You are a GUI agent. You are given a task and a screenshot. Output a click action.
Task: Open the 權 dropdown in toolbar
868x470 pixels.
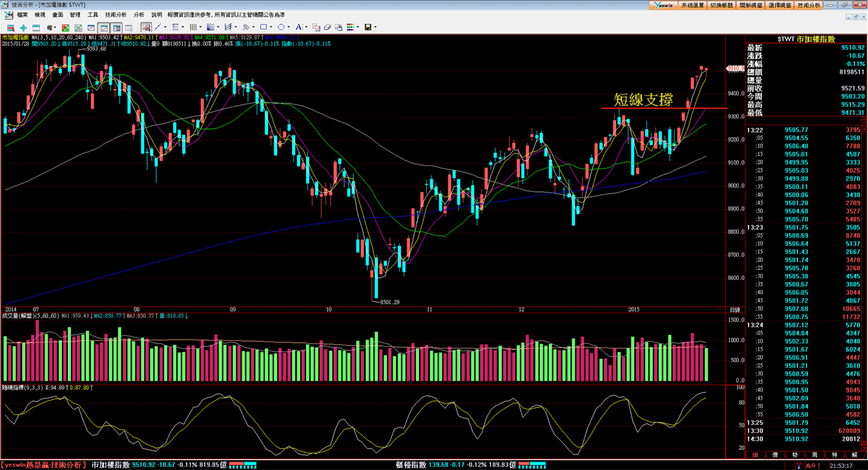[52, 27]
